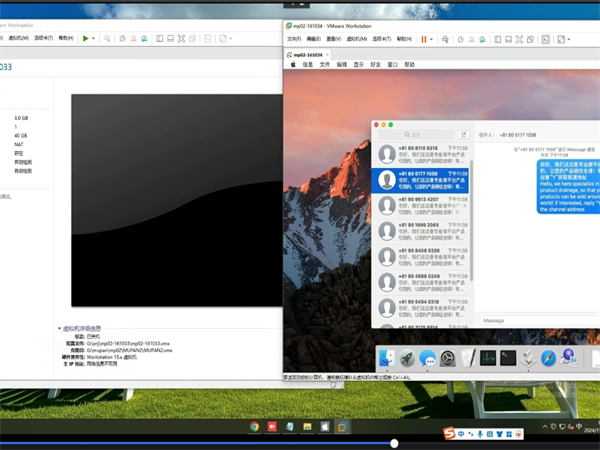The width and height of the screenshot is (600, 450).
Task: Open dropdown arrow next to pause button
Action: coord(434,39)
